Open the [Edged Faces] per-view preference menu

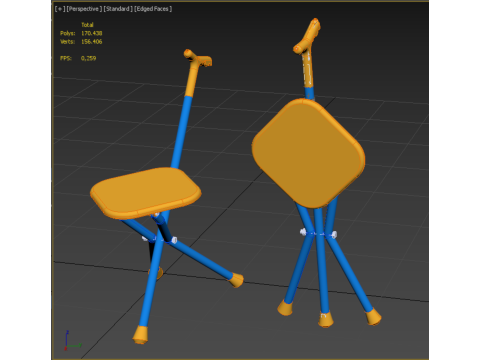pos(153,9)
